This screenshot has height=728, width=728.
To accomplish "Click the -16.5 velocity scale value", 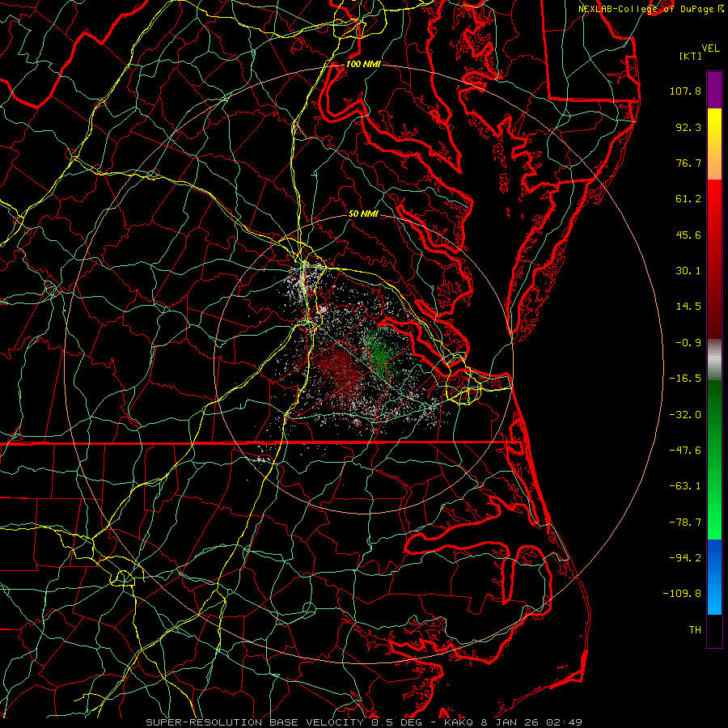I will (x=685, y=379).
